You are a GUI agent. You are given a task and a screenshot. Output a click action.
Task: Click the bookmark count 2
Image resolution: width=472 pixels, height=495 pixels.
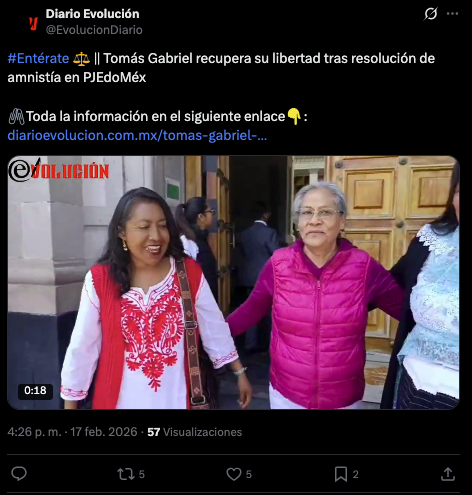point(356,474)
